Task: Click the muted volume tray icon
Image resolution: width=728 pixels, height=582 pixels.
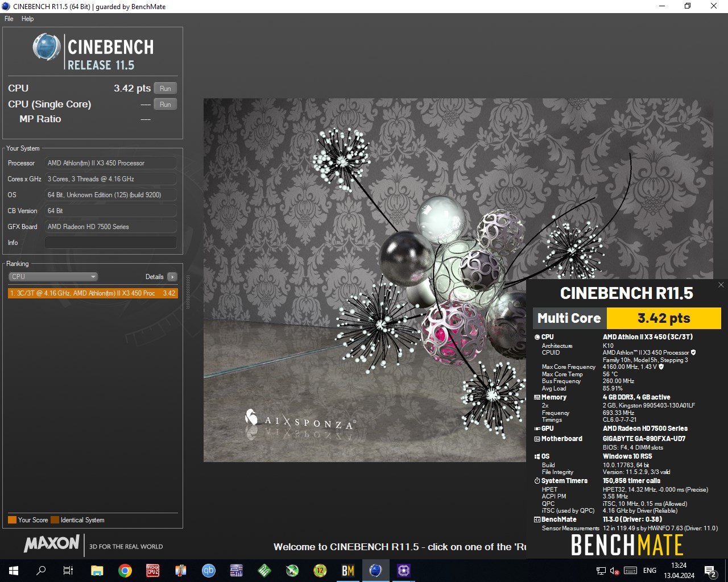Action: 615,571
